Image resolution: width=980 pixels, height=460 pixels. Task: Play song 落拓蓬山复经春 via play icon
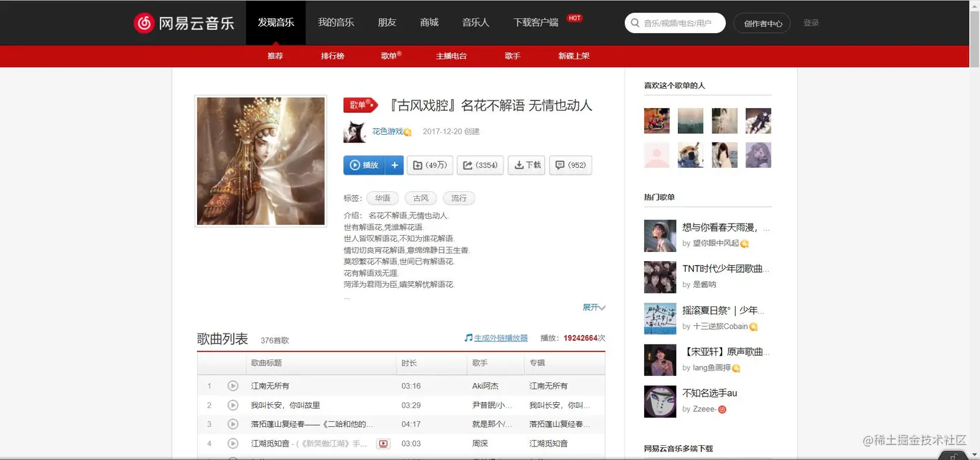tap(233, 424)
